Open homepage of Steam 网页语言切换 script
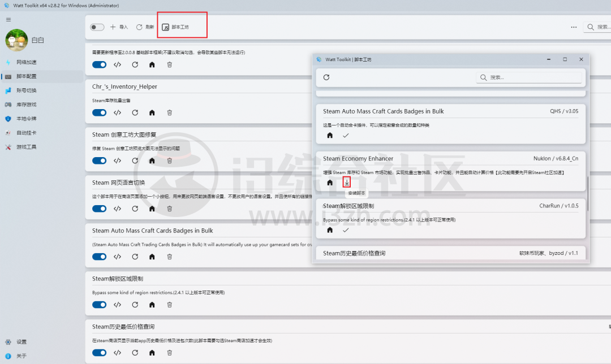This screenshot has height=364, width=611. click(x=152, y=209)
